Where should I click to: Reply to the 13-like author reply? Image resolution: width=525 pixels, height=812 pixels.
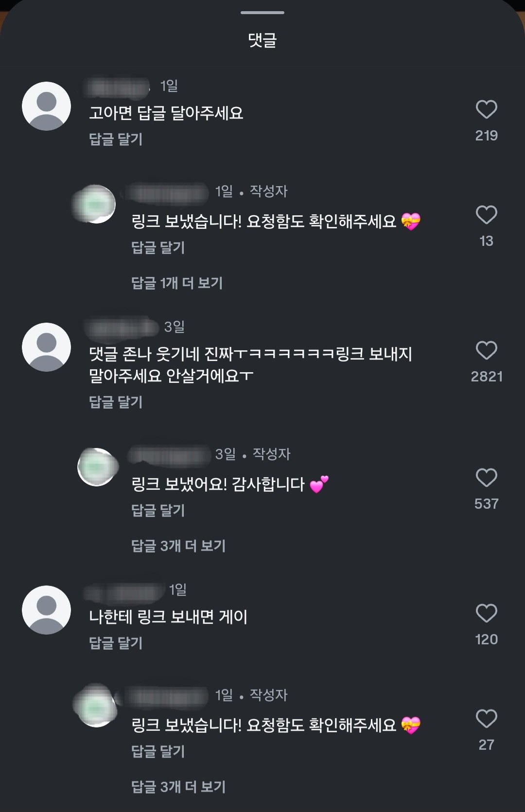coord(158,247)
